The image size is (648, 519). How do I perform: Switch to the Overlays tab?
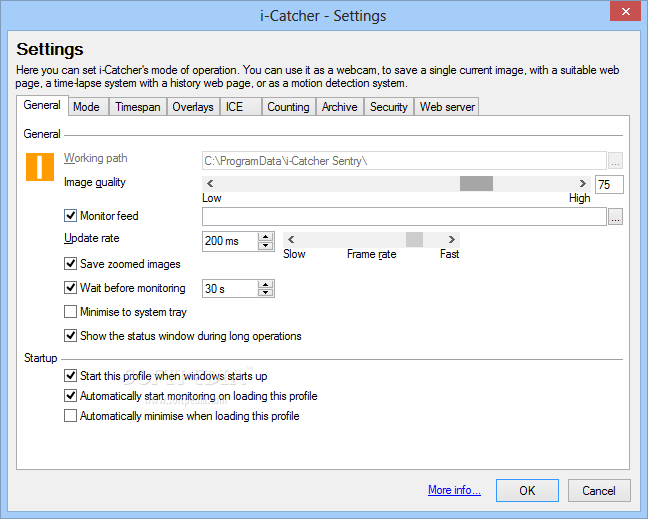pyautogui.click(x=193, y=107)
